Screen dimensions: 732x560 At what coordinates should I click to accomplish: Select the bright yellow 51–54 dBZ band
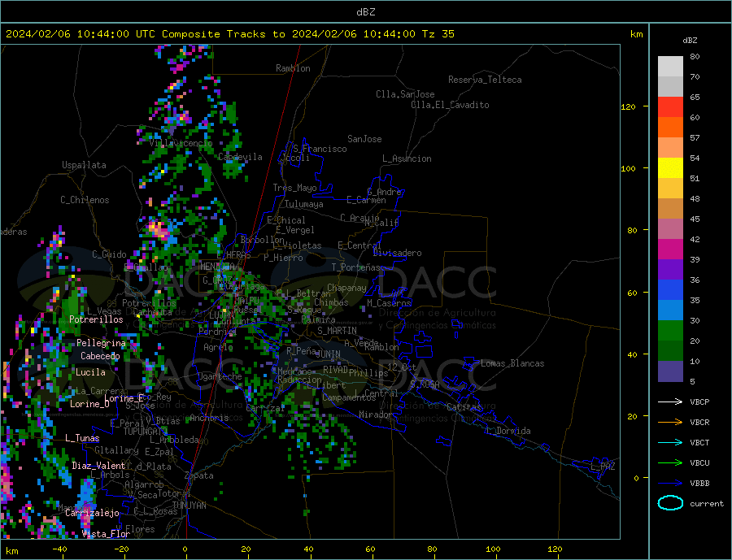pos(670,168)
